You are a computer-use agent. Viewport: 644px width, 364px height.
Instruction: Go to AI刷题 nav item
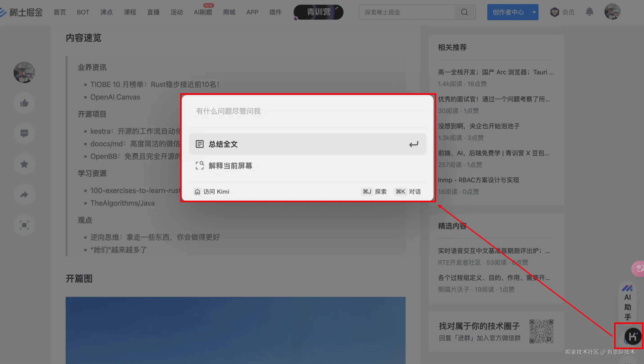tap(203, 12)
